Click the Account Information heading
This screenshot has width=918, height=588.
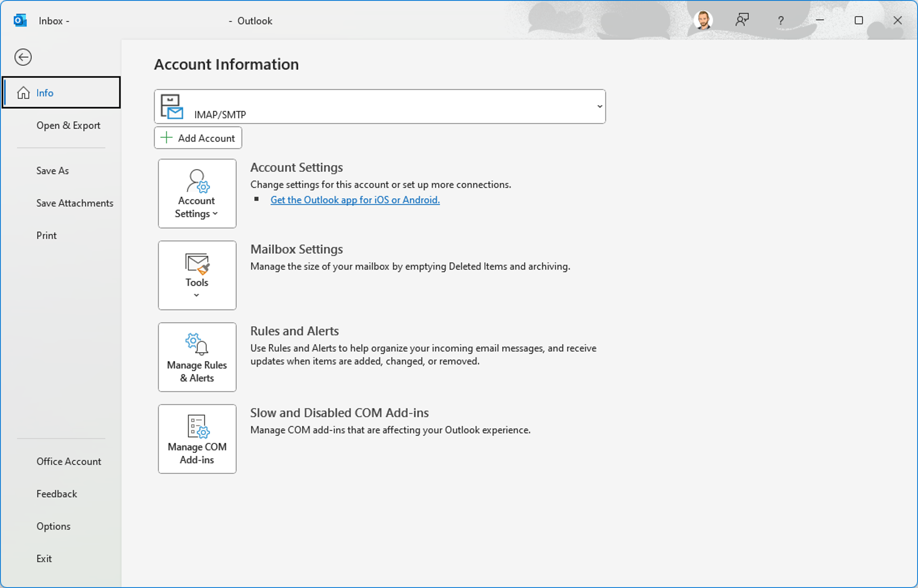point(227,64)
